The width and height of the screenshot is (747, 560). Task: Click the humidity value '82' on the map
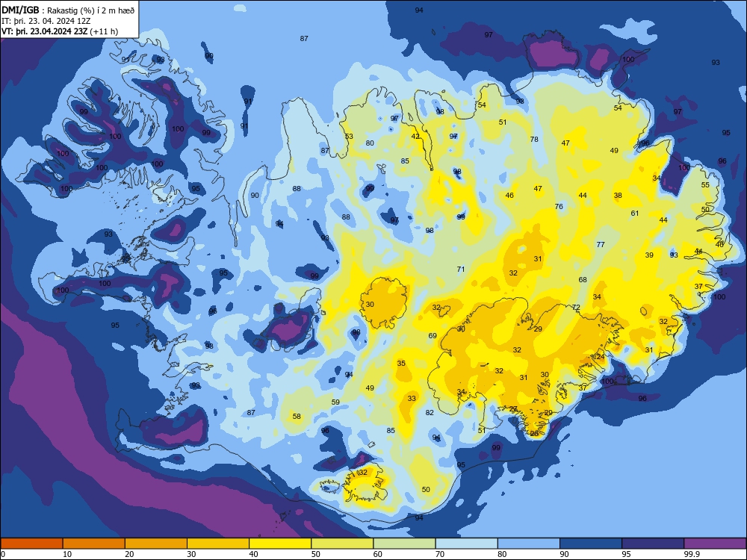coord(430,412)
